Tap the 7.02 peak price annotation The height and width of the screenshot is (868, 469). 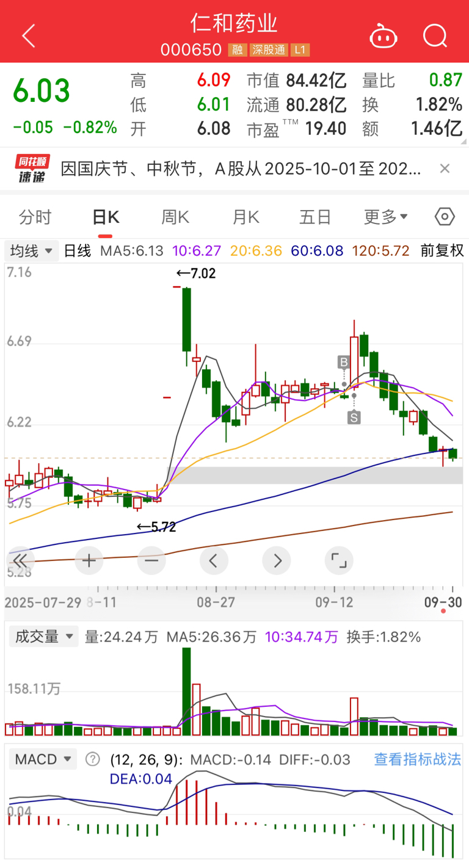(x=195, y=273)
